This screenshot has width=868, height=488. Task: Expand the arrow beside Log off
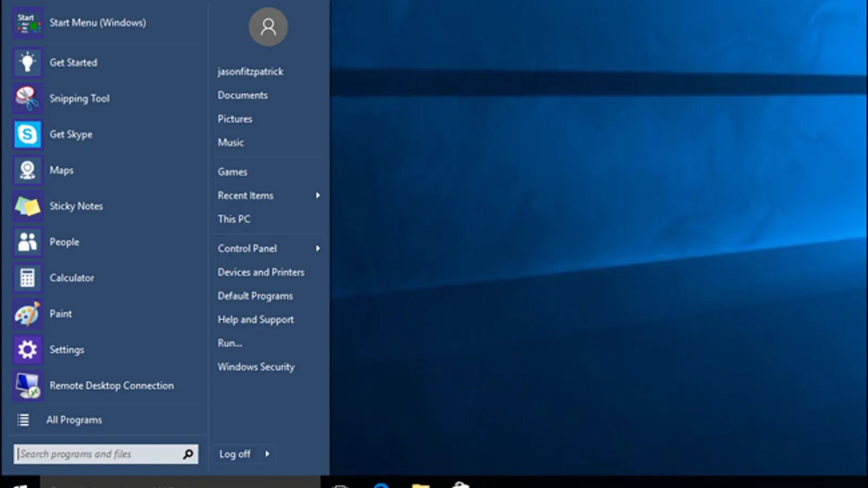[267, 454]
